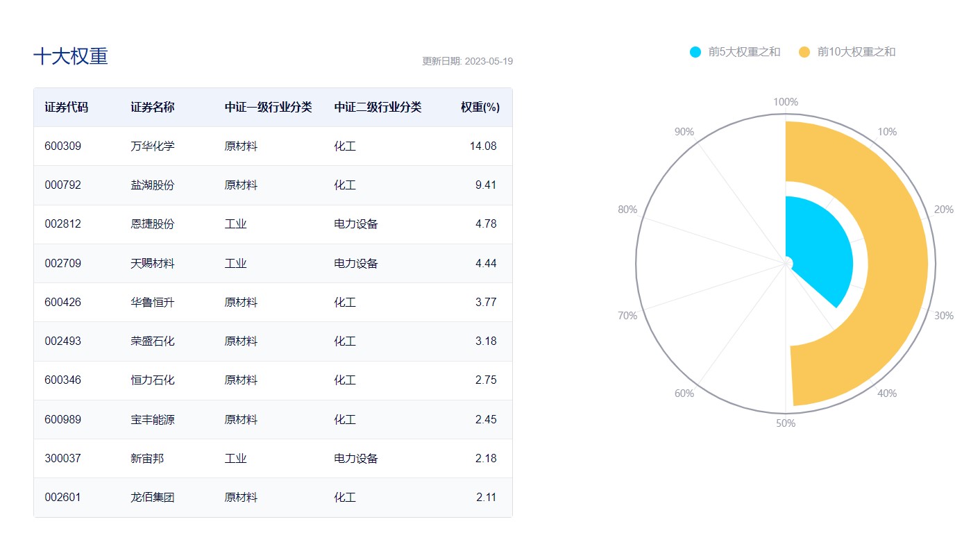Click 化工 in the 龙佰集团 row
Image resolution: width=980 pixels, height=533 pixels.
(345, 498)
